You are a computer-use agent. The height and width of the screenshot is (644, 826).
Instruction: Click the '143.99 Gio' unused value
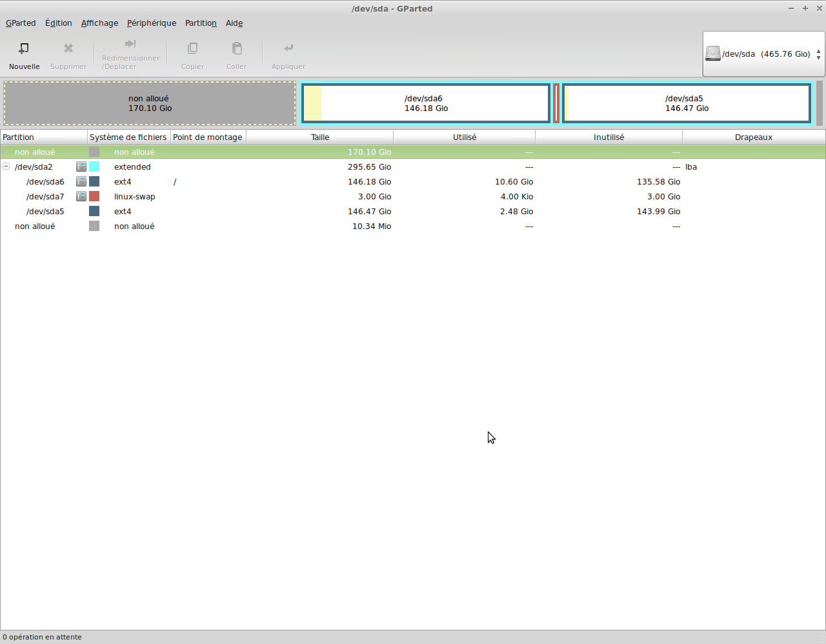point(658,211)
